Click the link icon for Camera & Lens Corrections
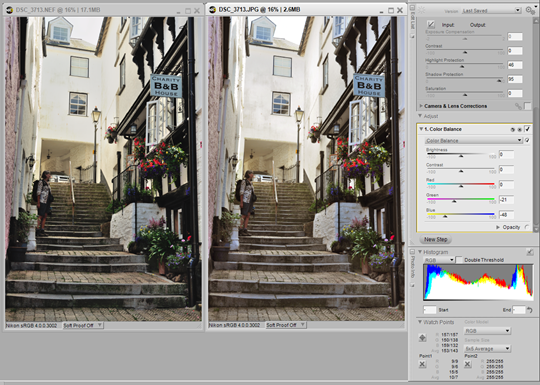Viewport: 540px width, 385px height. tap(518, 106)
